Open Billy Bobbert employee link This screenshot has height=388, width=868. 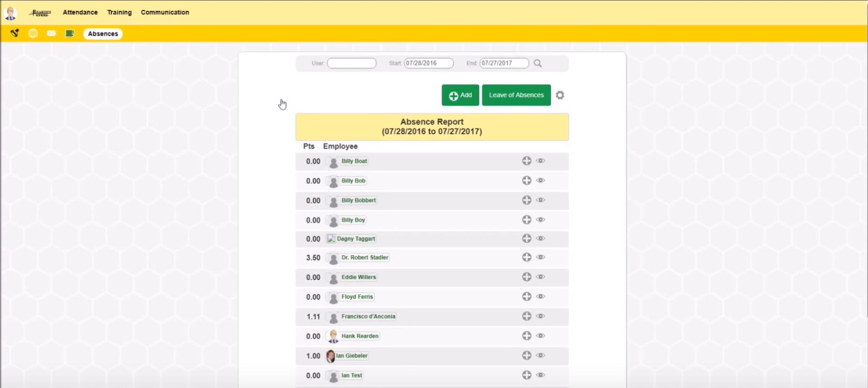pyautogui.click(x=358, y=200)
